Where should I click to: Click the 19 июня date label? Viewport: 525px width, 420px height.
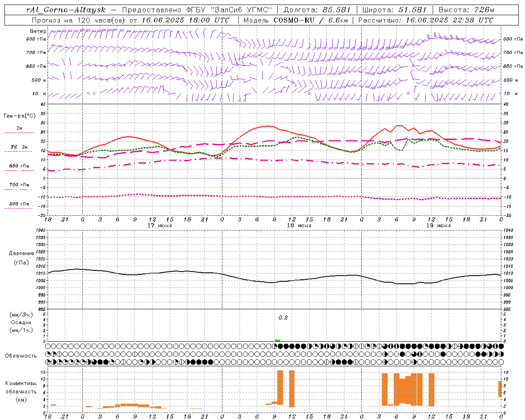pos(438,226)
